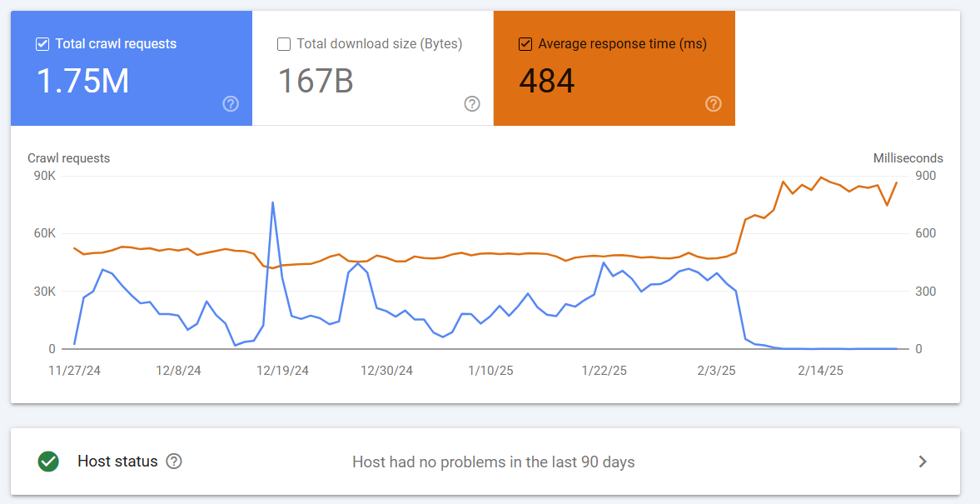Uncheck the Total crawl requests checkbox
This screenshot has height=504, width=980.
coord(42,43)
